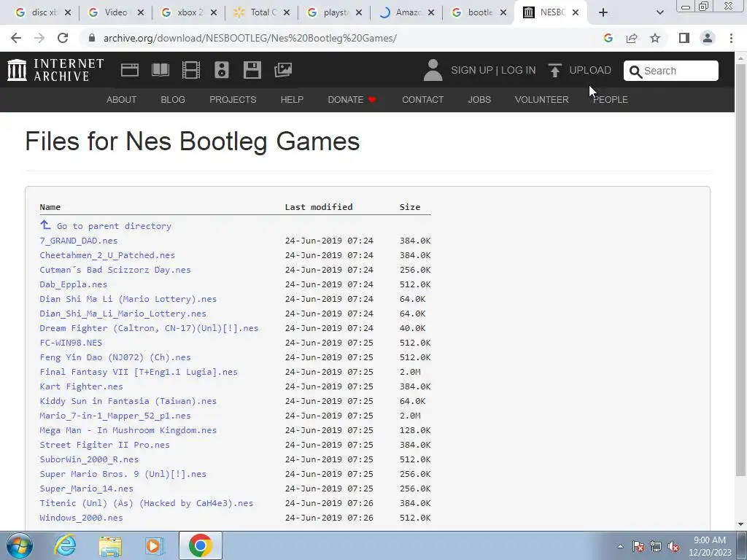Open Chrome three-dot menu
The width and height of the screenshot is (747, 560).
click(731, 38)
